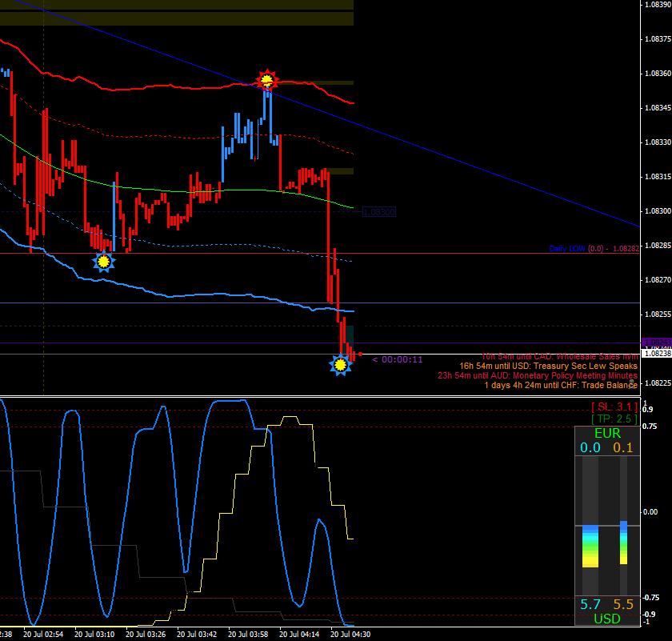This screenshot has height=641, width=672.
Task: Click the purple 1.08243 price tag
Action: click(x=657, y=343)
